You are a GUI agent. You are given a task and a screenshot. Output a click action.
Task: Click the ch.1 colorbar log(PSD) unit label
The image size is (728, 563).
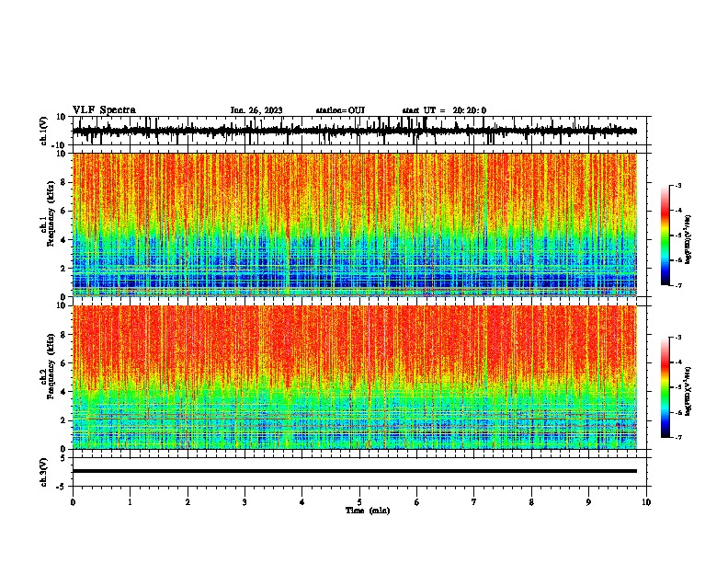point(688,239)
